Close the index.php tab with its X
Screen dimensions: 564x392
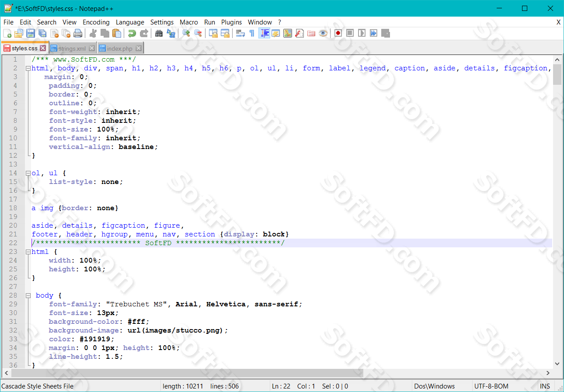[138, 49]
